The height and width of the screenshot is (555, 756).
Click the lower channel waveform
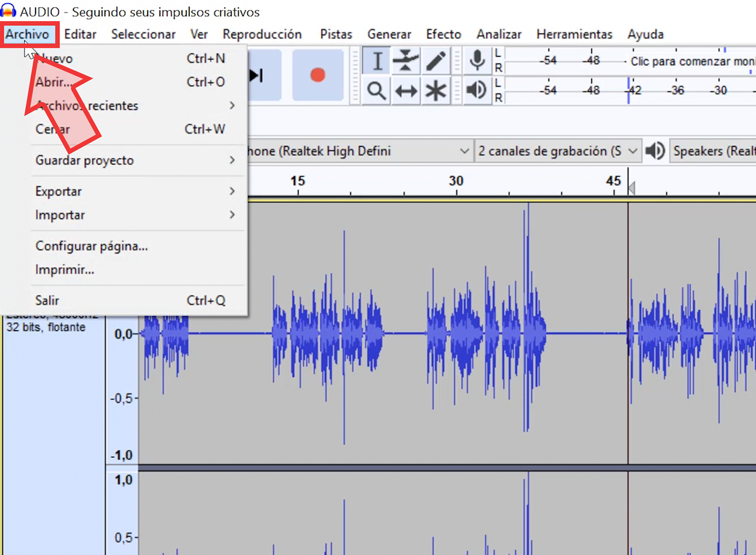(447, 513)
